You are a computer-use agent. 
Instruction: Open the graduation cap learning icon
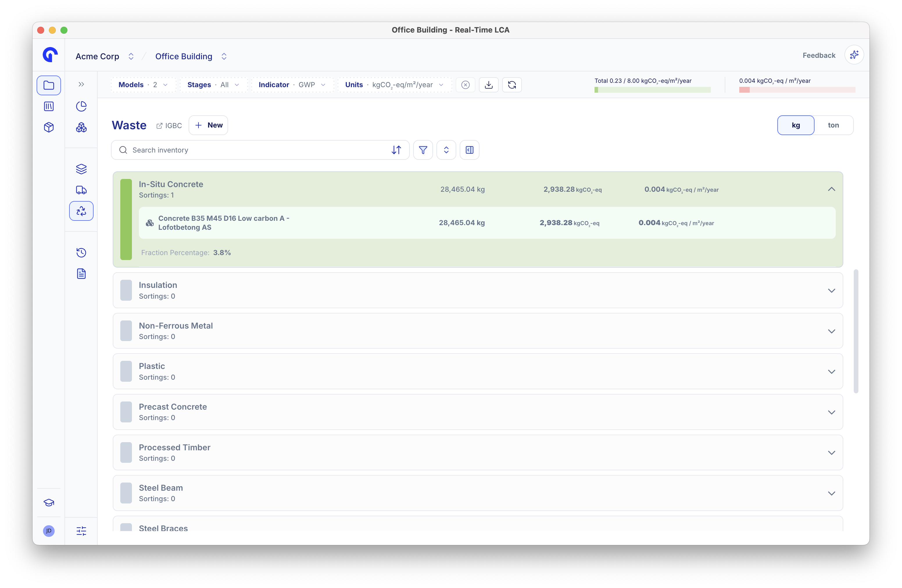point(49,503)
